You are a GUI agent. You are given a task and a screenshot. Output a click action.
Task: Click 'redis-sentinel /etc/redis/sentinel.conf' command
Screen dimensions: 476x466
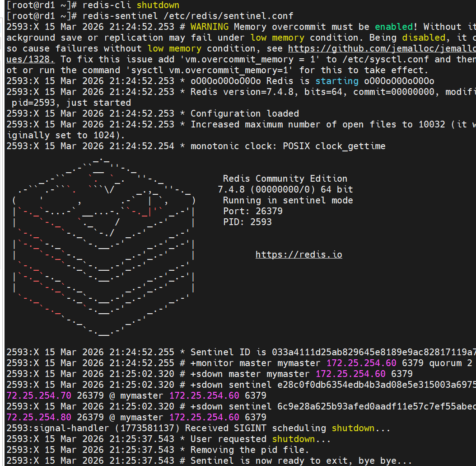188,16
